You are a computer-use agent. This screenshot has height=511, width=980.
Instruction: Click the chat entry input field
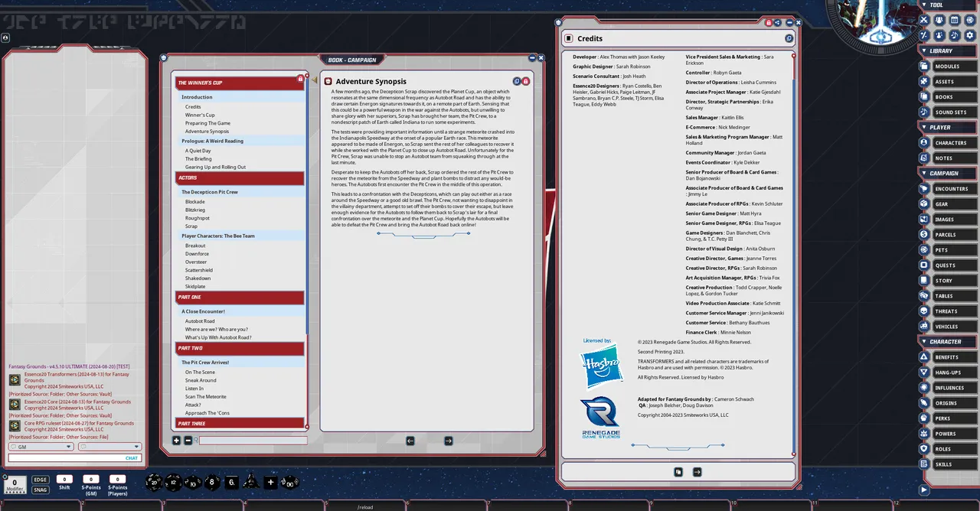tap(74, 458)
